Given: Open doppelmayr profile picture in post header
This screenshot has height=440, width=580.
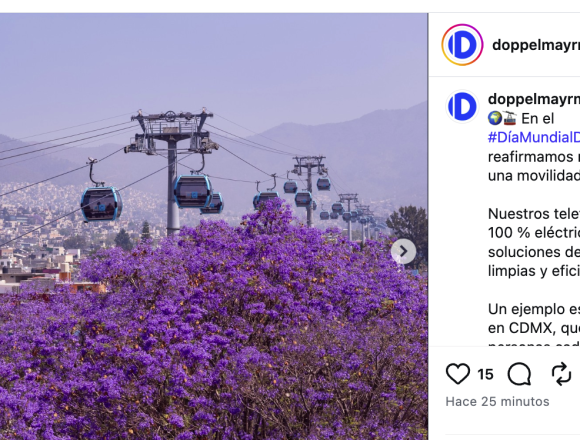Looking at the screenshot, I should tap(462, 45).
